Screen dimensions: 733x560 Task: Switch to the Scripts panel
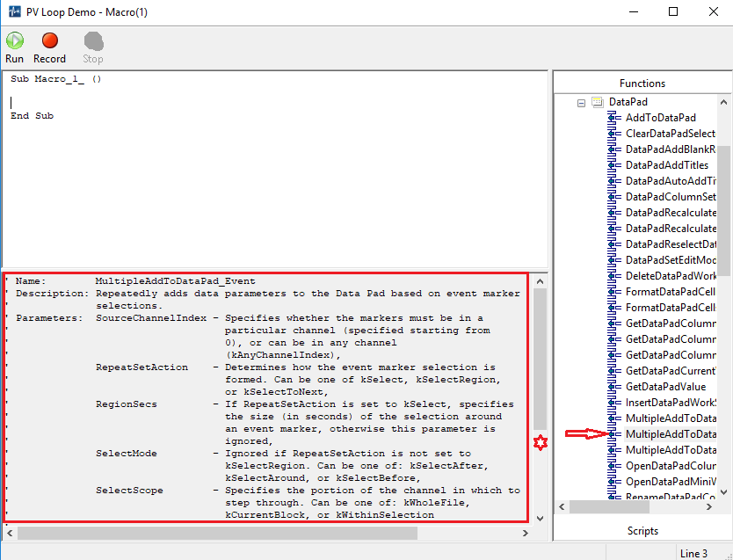(x=642, y=531)
